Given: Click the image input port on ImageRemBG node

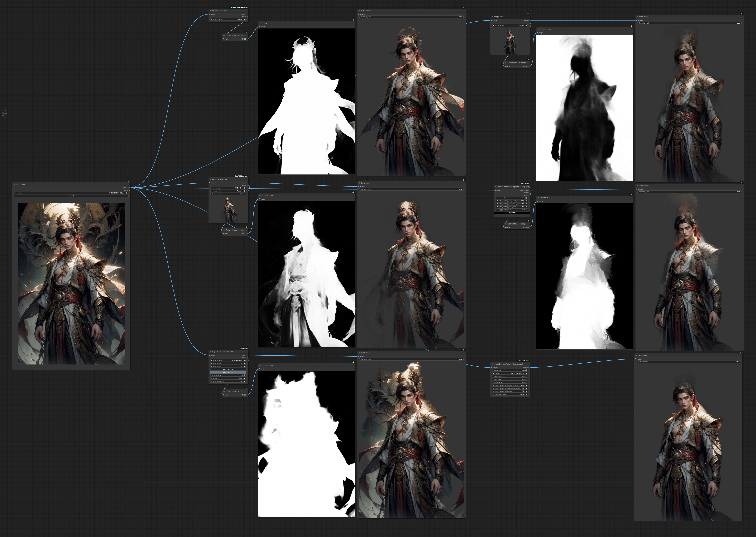Looking at the screenshot, I should [492, 20].
